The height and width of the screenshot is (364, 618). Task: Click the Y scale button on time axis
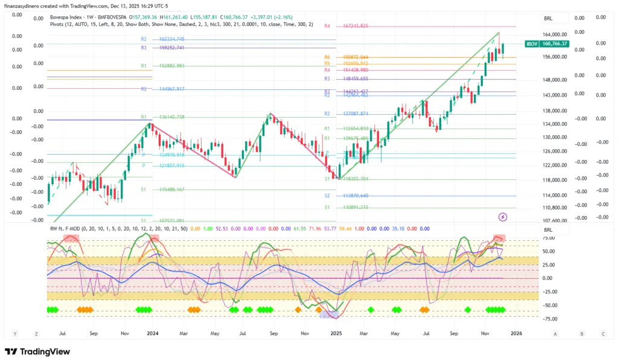point(15,333)
